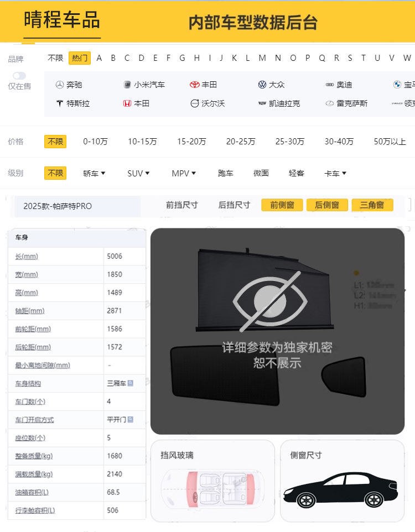Filter level by 微面

pyautogui.click(x=261, y=174)
